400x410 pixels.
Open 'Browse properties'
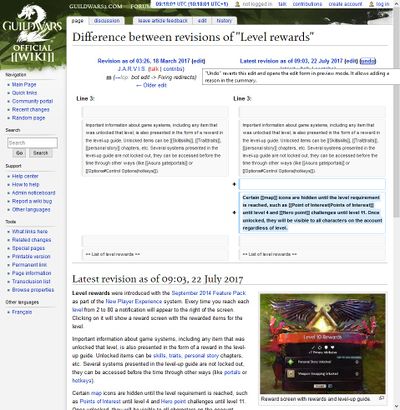coord(33,290)
